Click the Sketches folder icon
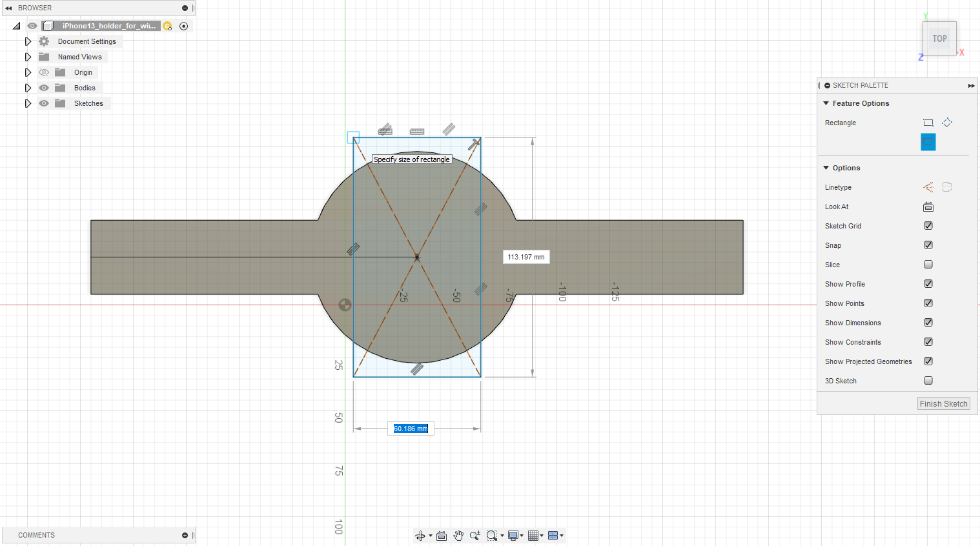This screenshot has height=546, width=980. click(60, 103)
